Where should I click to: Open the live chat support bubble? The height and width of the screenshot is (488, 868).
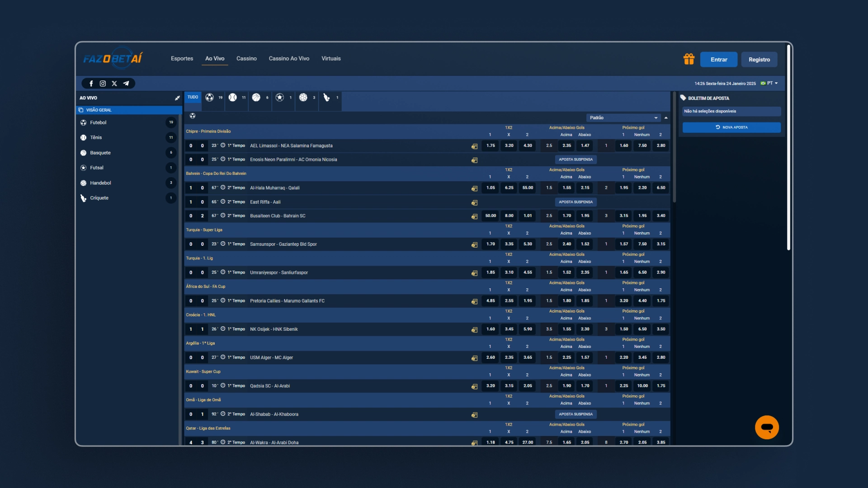(767, 427)
